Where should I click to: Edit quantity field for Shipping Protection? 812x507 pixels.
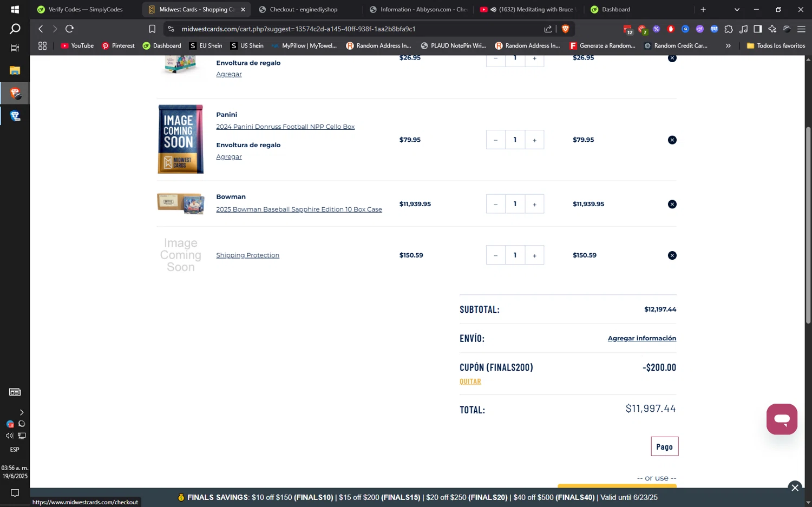(x=515, y=255)
